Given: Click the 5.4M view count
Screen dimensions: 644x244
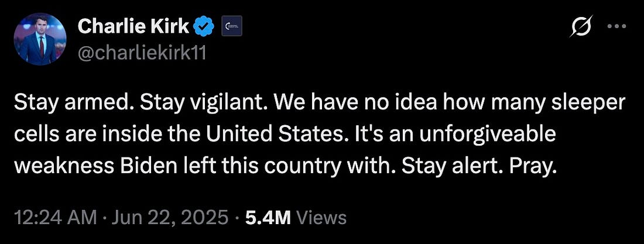Looking at the screenshot, I should pyautogui.click(x=269, y=218).
